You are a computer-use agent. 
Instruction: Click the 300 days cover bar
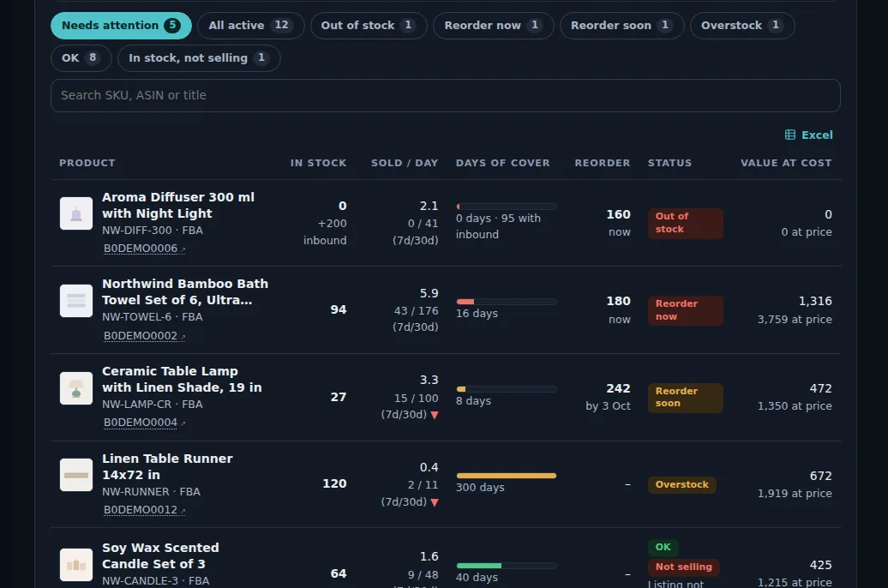tap(507, 476)
